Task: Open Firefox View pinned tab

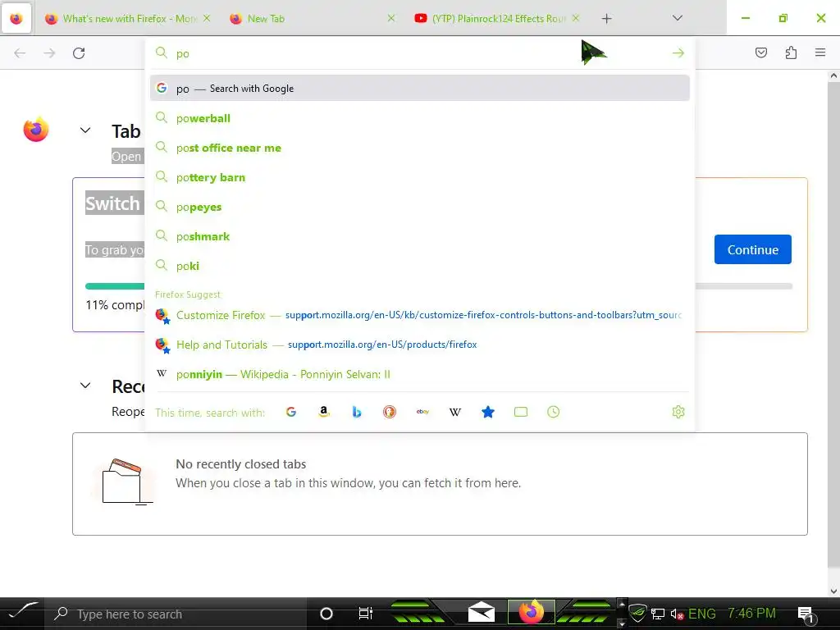Action: [16, 18]
